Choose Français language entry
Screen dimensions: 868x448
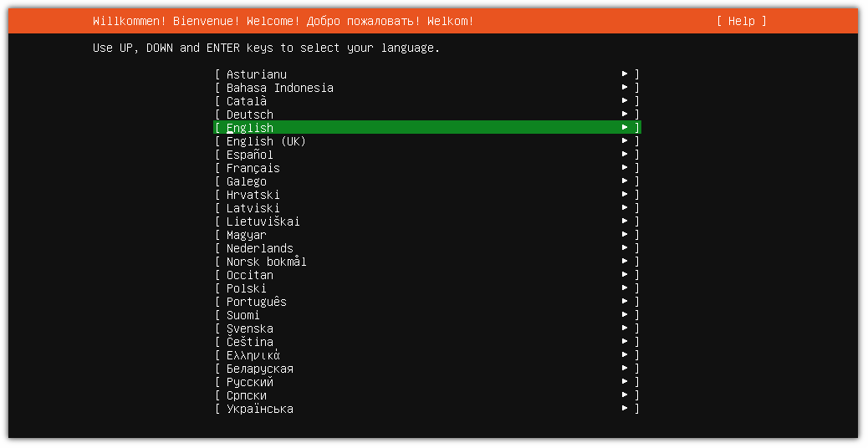tap(426, 168)
